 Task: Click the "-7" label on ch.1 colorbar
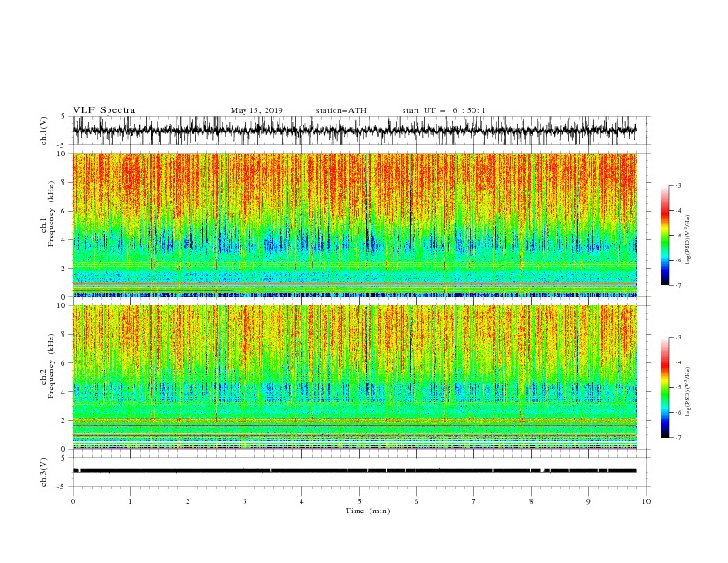[x=678, y=285]
